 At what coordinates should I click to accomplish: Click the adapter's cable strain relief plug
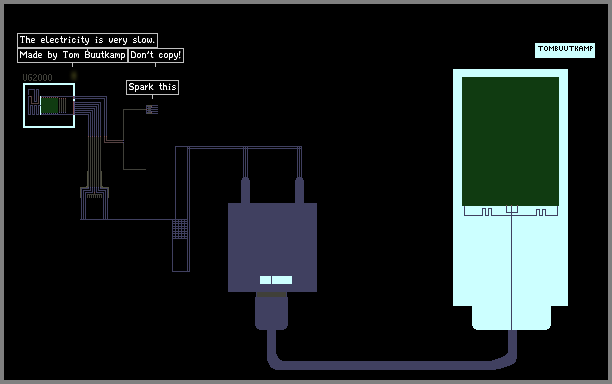[x=271, y=311]
